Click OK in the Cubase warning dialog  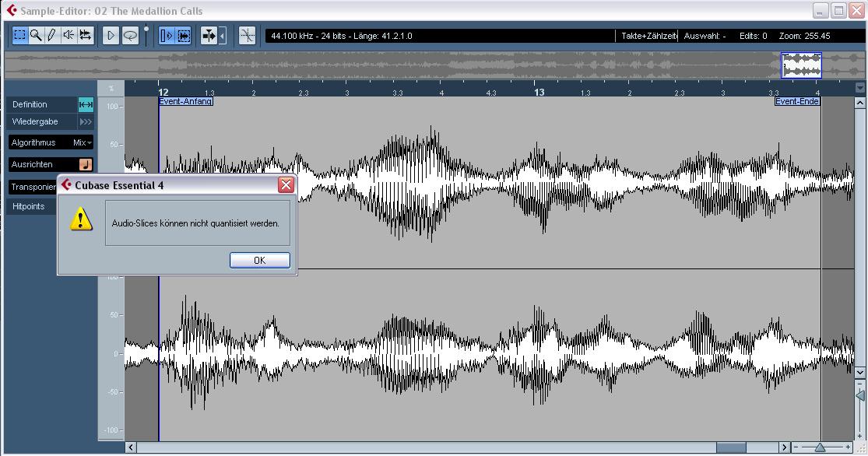coord(260,260)
